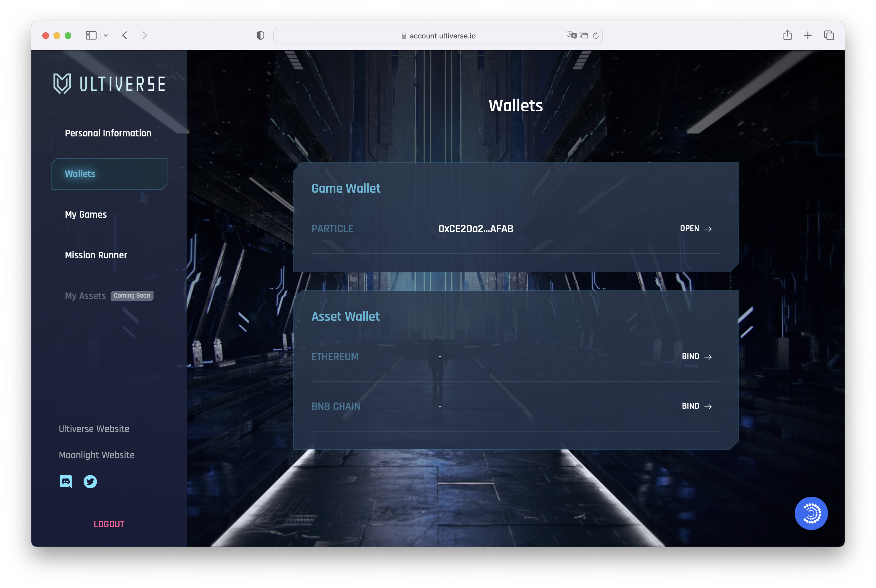
Task: Reload the page with refresh icon
Action: point(596,36)
